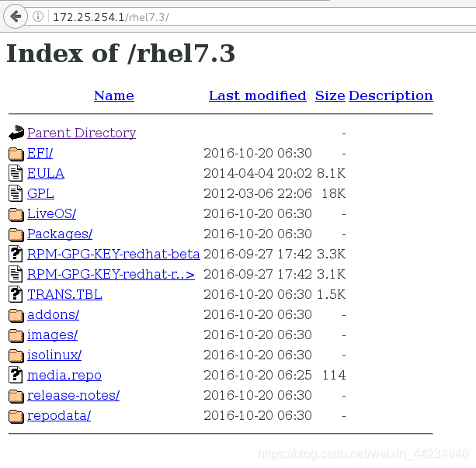This screenshot has height=468, width=476.
Task: Open the repodata/ directory link
Action: click(x=59, y=416)
